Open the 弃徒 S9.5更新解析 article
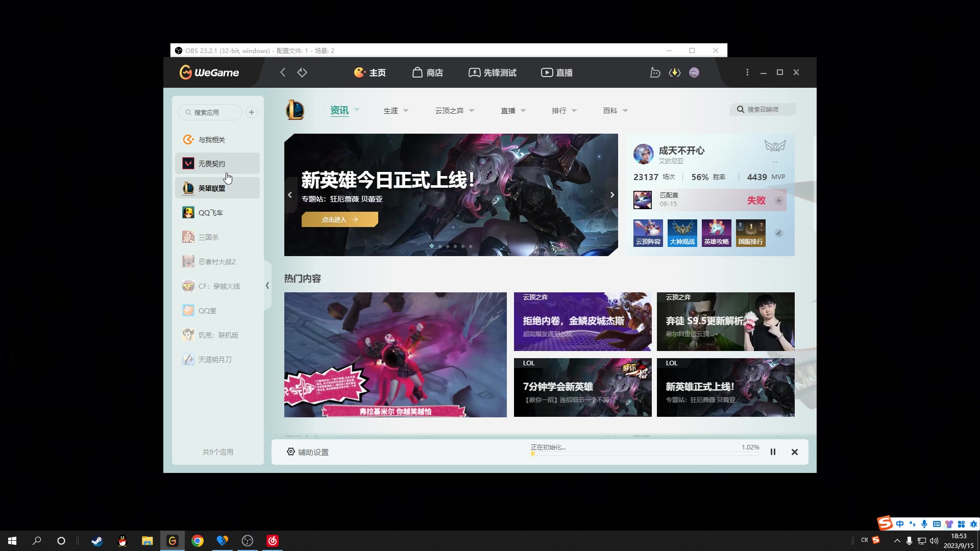The image size is (980, 551). click(x=725, y=321)
